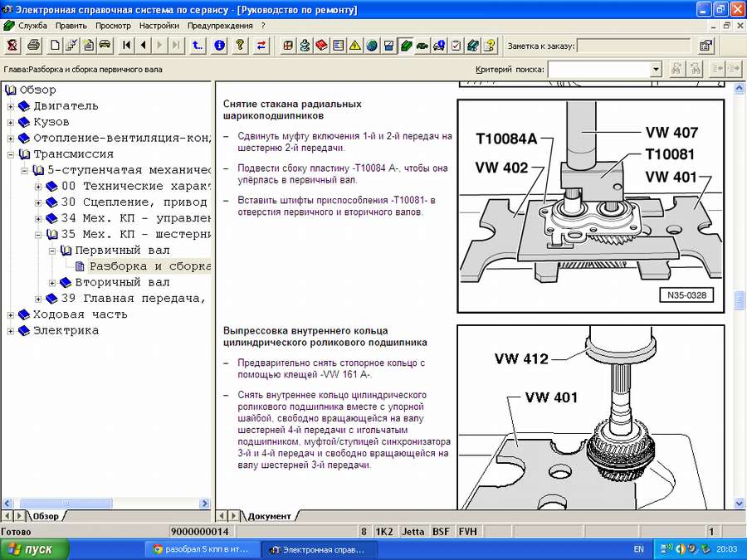747x560 pixels.
Task: Open the Предупреждения menu
Action: point(220,26)
